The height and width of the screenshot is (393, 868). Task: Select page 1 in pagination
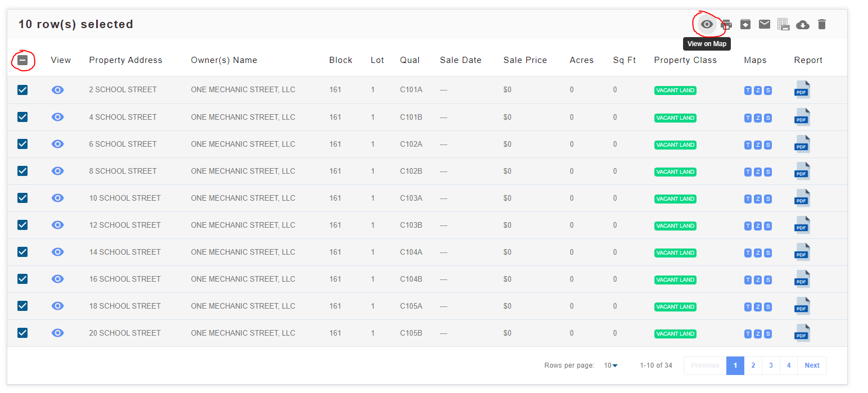[x=735, y=365]
